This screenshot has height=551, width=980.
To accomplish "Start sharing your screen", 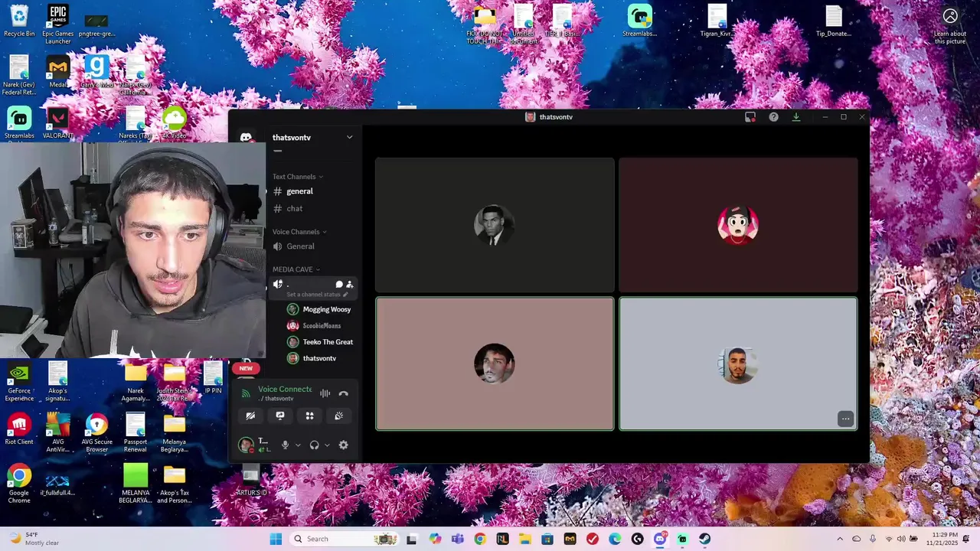I will click(280, 416).
